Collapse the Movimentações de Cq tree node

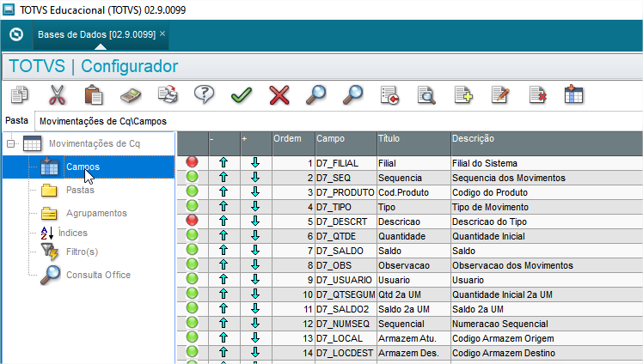point(10,143)
